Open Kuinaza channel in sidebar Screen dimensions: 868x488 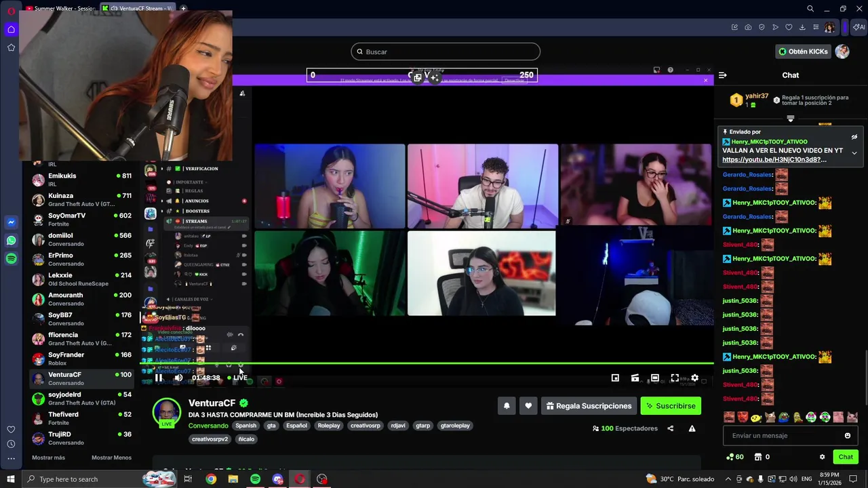pos(81,199)
